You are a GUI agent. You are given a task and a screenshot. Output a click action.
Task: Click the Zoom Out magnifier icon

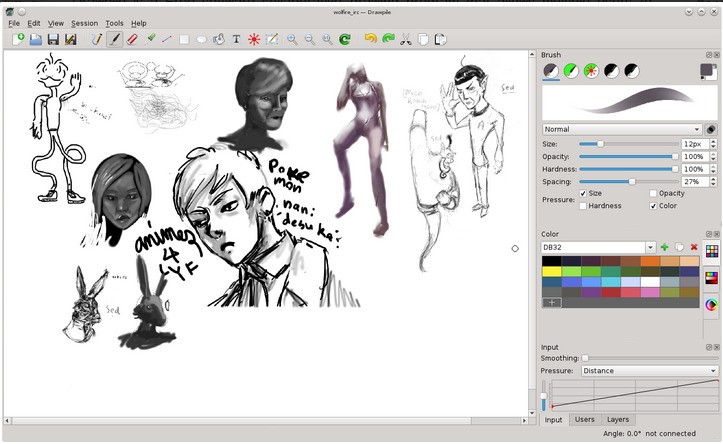click(309, 40)
